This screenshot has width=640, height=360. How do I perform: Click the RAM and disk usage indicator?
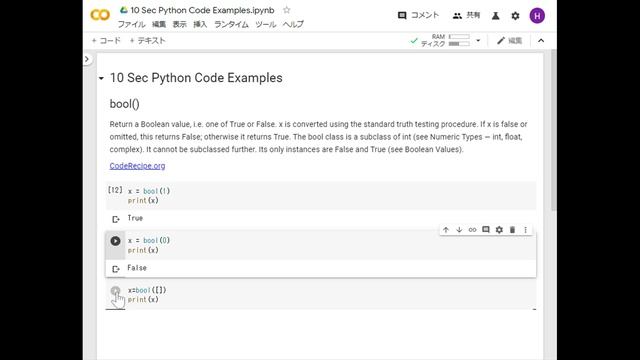(445, 40)
